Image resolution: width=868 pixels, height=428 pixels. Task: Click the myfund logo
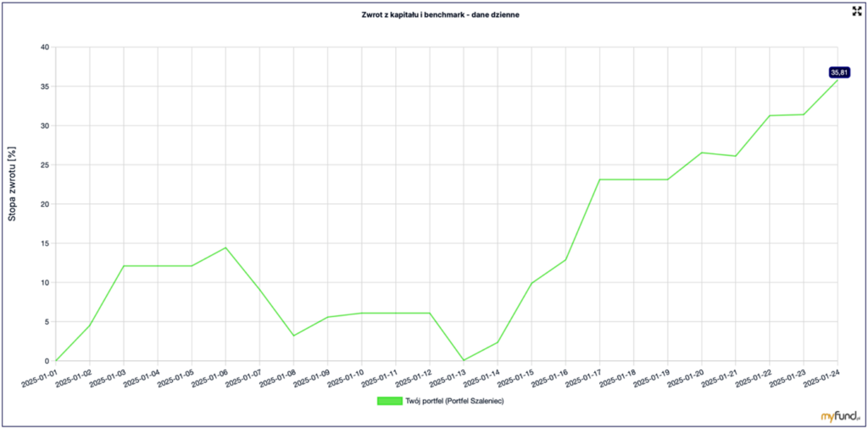(838, 415)
